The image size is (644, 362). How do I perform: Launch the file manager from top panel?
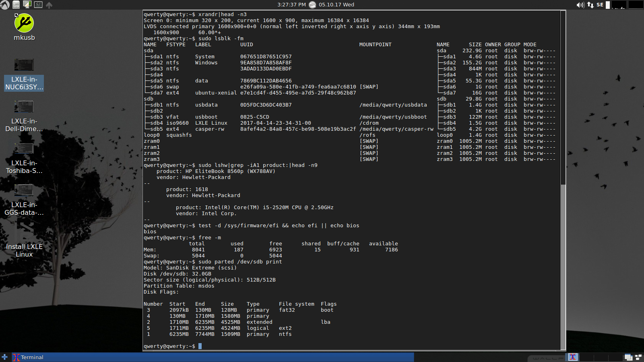(16, 5)
